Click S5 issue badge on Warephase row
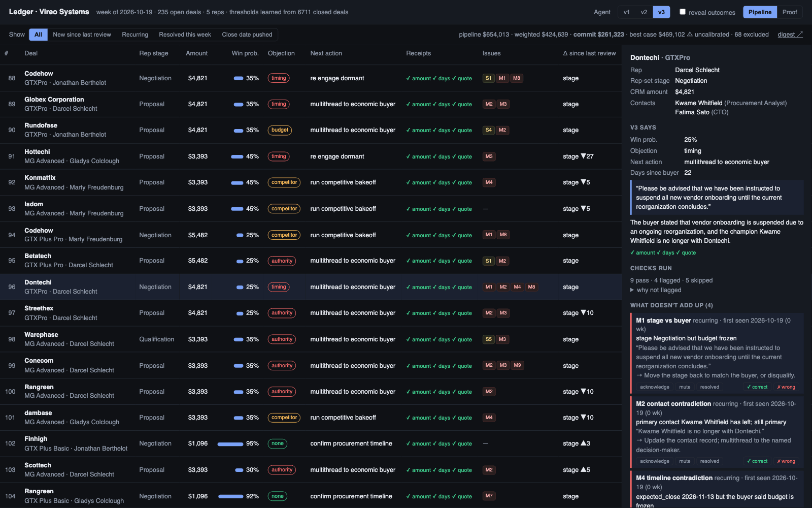812x508 pixels. tap(489, 339)
